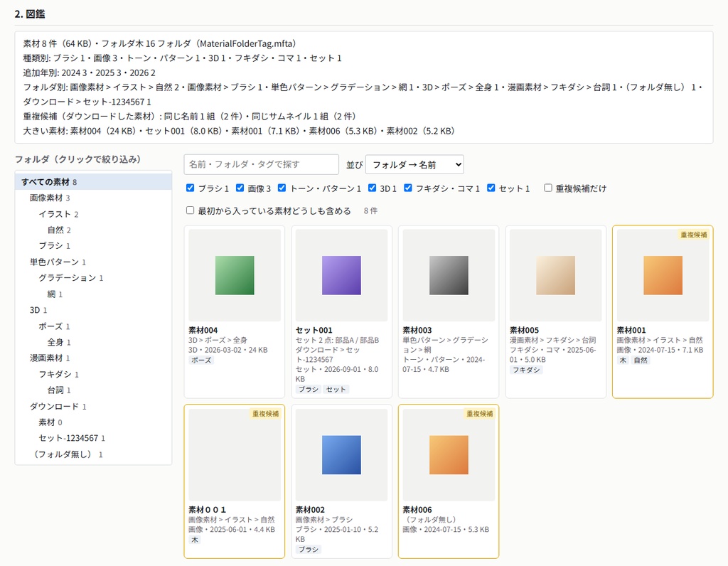Click the orange thumbnail of 素材006

click(x=449, y=455)
